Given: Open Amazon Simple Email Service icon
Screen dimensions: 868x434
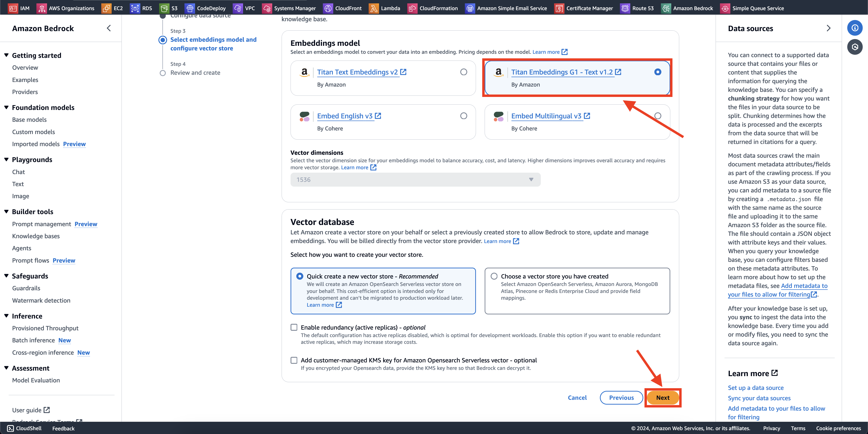Looking at the screenshot, I should 470,8.
